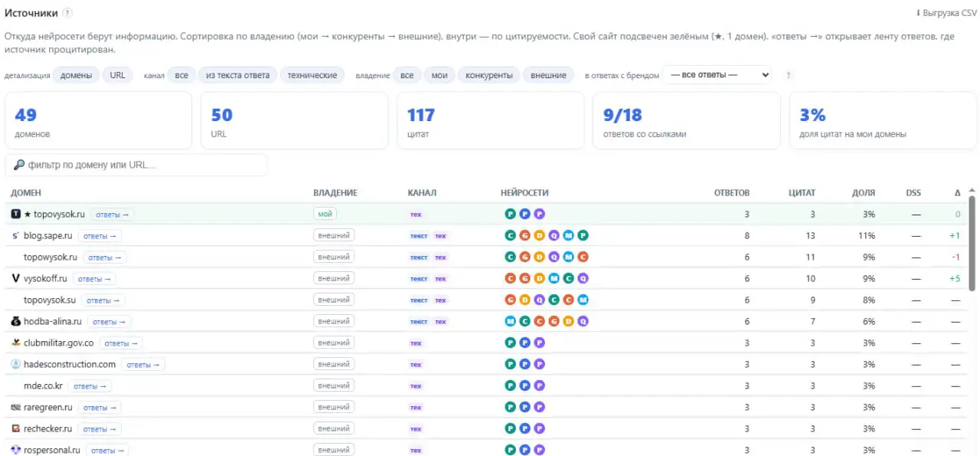This screenshot has height=456, width=980.
Task: Click the red favicon of rechecker.ru
Action: [x=16, y=428]
